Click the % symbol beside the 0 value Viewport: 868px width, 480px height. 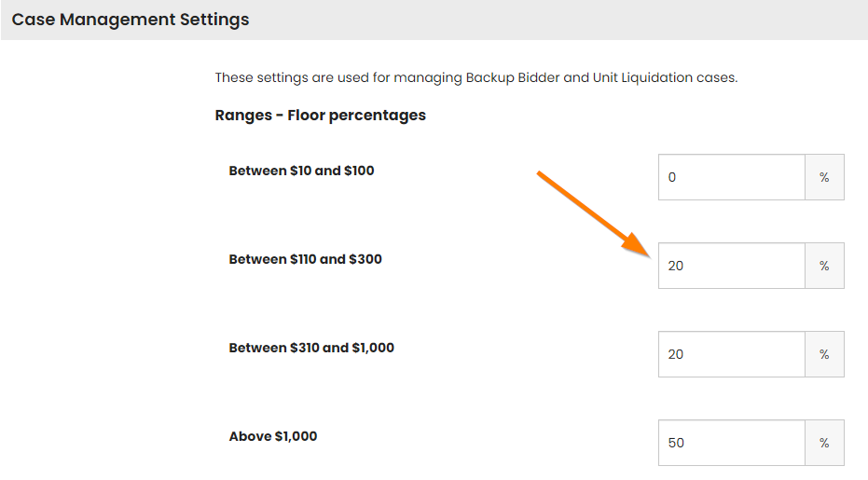coord(824,177)
